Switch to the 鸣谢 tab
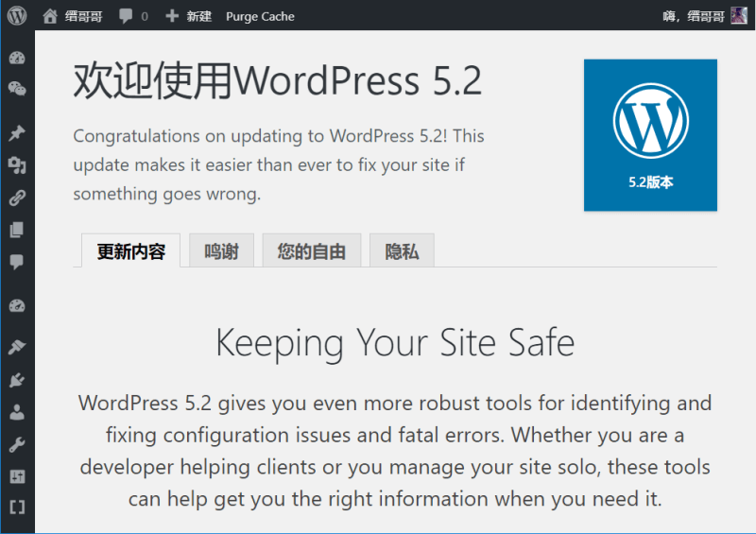The height and width of the screenshot is (534, 756). pos(221,252)
